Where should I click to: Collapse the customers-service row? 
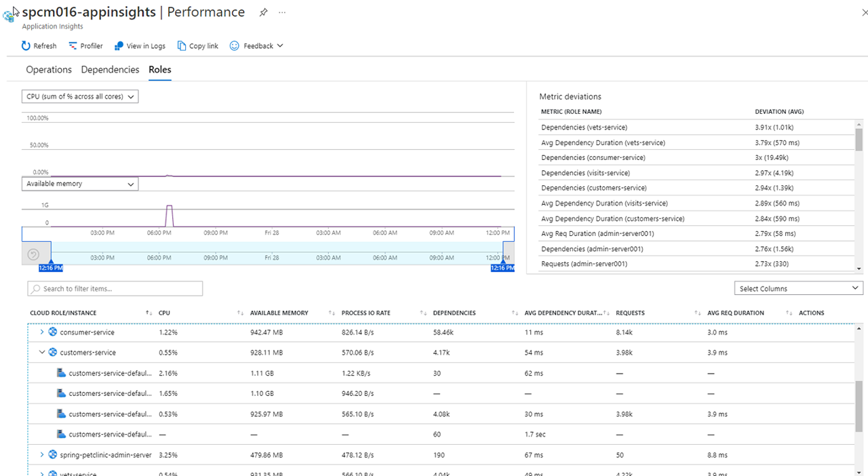click(42, 353)
